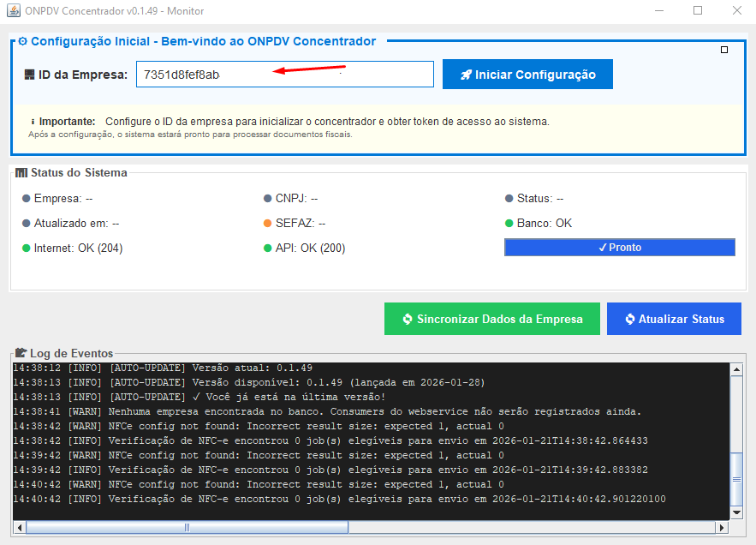Click the log's horizontal scrollbar thumb
The height and width of the screenshot is (545, 756).
(x=187, y=528)
